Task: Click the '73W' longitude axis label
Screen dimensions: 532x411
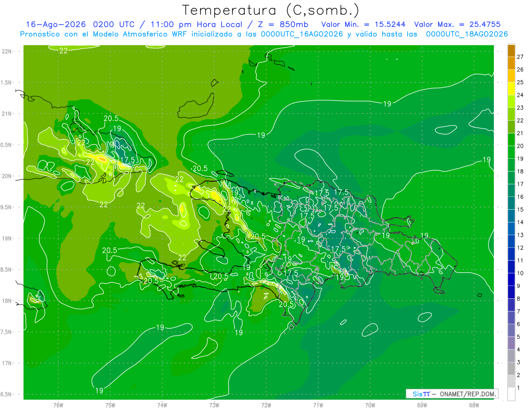Action: click(x=214, y=405)
